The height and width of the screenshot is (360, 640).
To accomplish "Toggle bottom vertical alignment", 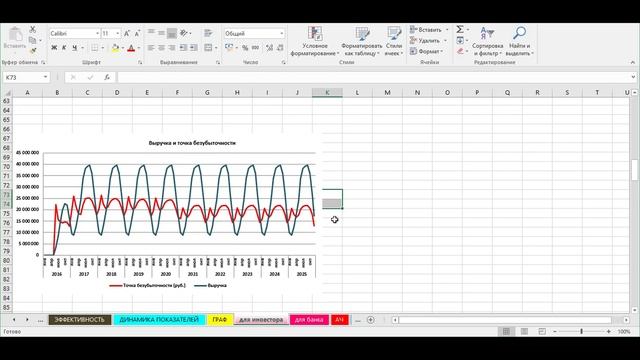I will click(x=172, y=33).
